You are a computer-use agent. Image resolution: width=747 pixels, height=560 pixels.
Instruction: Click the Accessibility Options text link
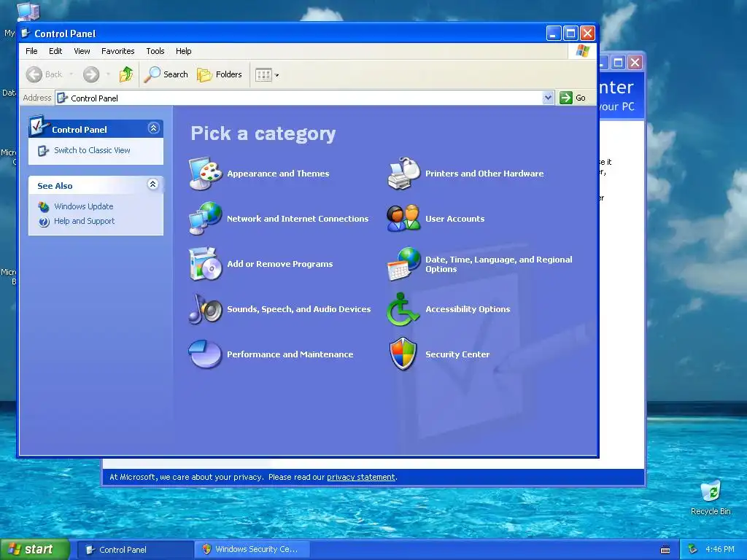(468, 309)
